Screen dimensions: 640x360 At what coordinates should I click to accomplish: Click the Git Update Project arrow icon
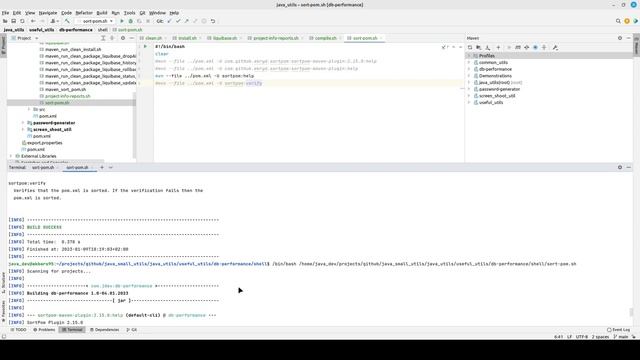[169, 21]
